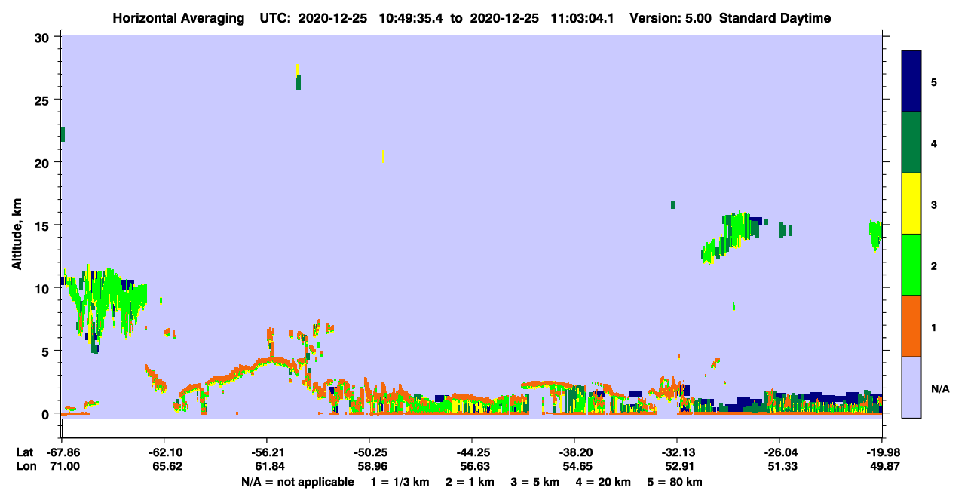
Task: Click the bright green colorbar segment labeled 2
Action: tap(911, 265)
